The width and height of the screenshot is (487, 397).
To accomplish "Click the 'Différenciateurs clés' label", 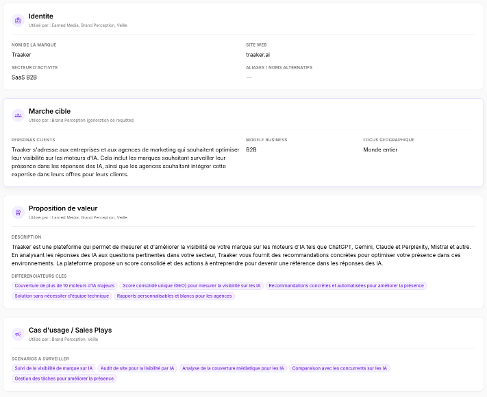I will pyautogui.click(x=39, y=276).
